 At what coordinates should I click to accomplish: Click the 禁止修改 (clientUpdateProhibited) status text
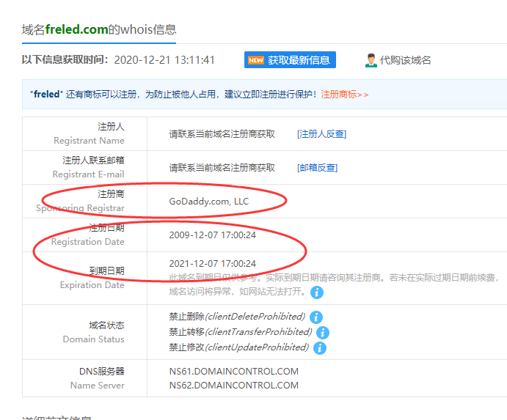tap(238, 347)
